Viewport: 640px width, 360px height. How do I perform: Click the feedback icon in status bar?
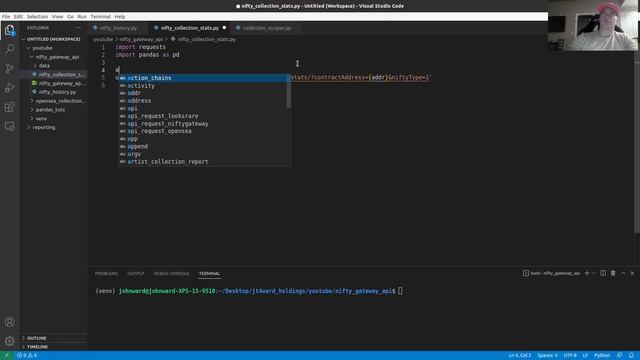(619, 356)
